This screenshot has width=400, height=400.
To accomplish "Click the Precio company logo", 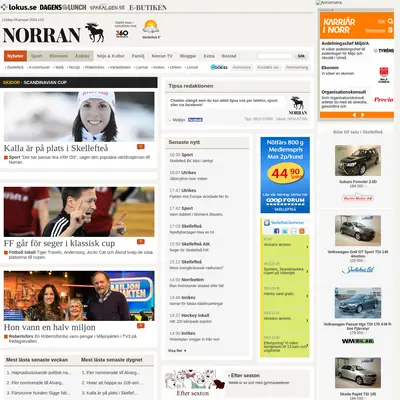I will point(384,99).
